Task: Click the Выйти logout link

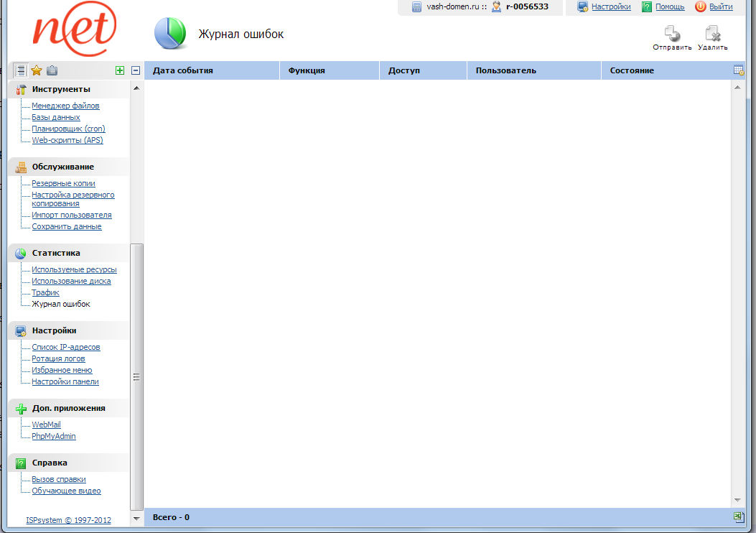Action: [x=721, y=6]
